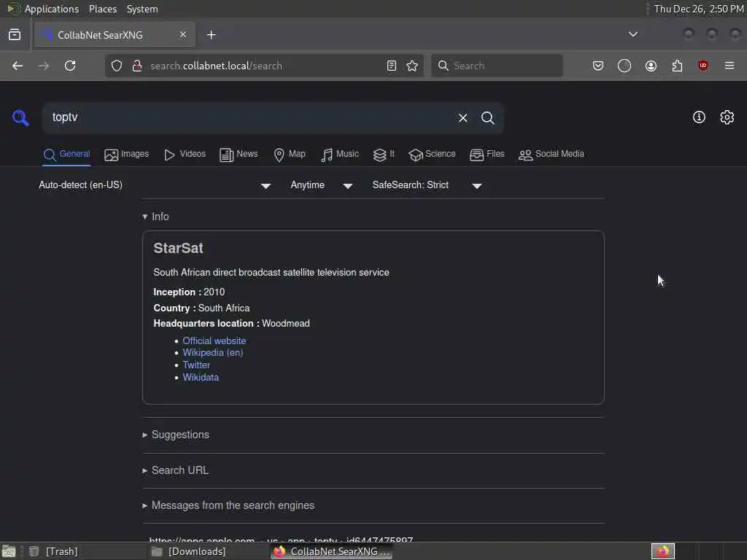Image resolution: width=747 pixels, height=560 pixels.
Task: Open the Places menu
Action: 103,9
